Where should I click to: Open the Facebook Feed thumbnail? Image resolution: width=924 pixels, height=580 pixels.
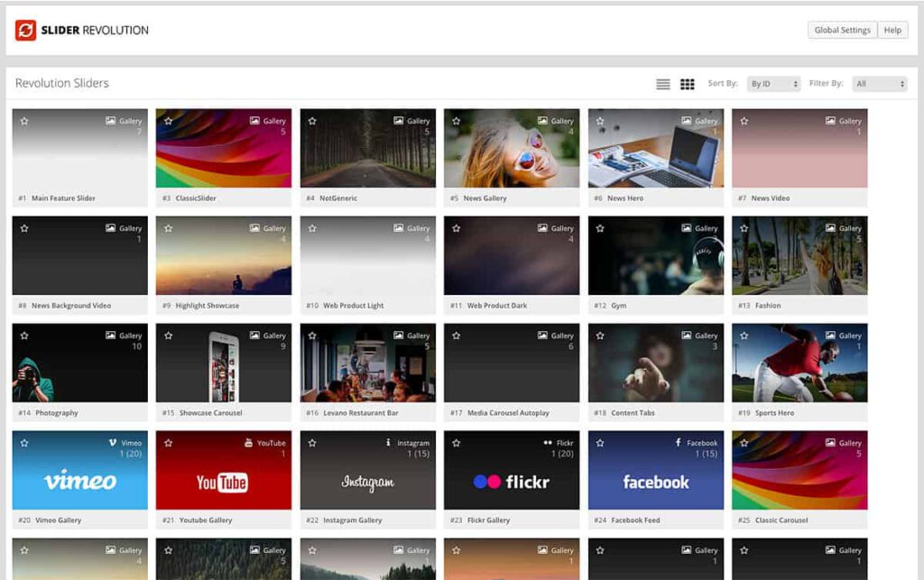click(656, 470)
